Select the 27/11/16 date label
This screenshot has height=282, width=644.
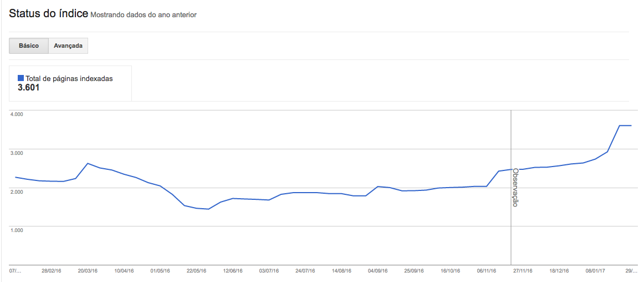522,271
